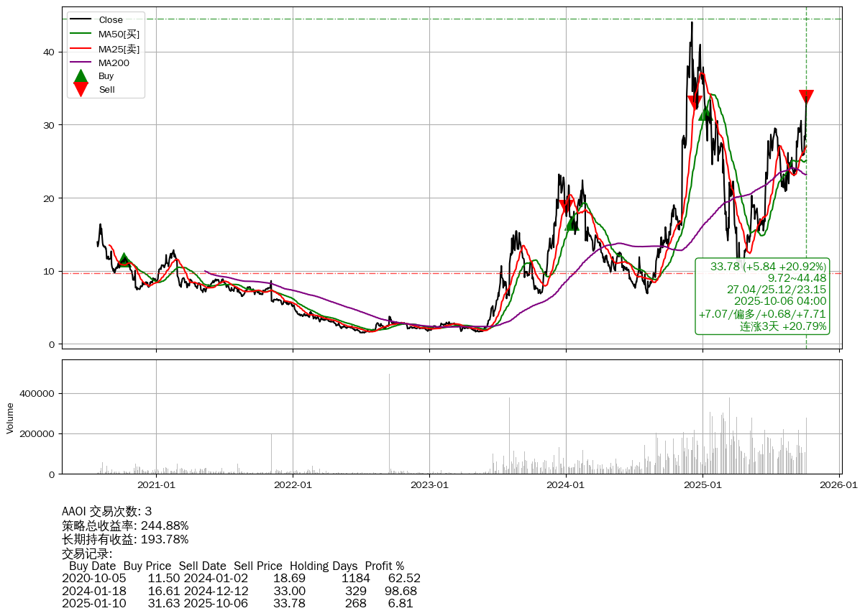Click the first Buy marker in late 2020
This screenshot has width=865, height=616.
[x=124, y=259]
